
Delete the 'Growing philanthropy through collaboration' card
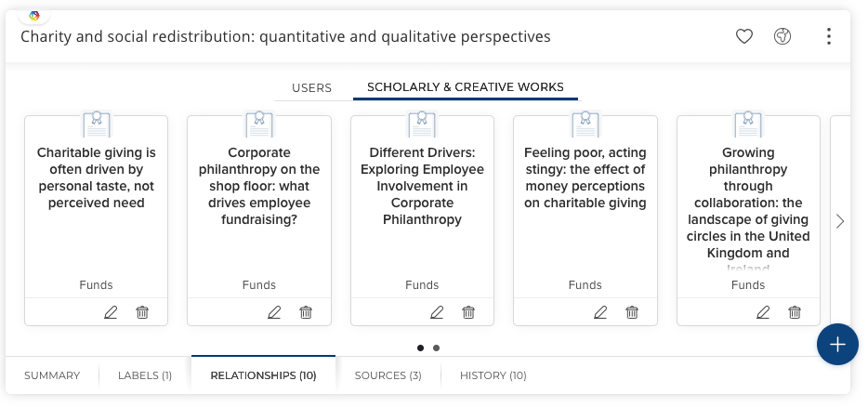tap(795, 312)
